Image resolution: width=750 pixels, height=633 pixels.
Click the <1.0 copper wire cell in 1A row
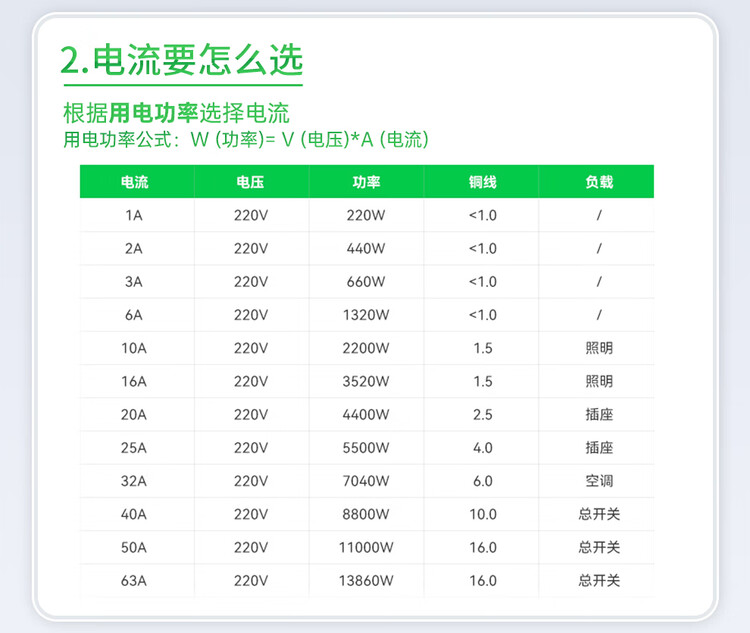pyautogui.click(x=483, y=215)
